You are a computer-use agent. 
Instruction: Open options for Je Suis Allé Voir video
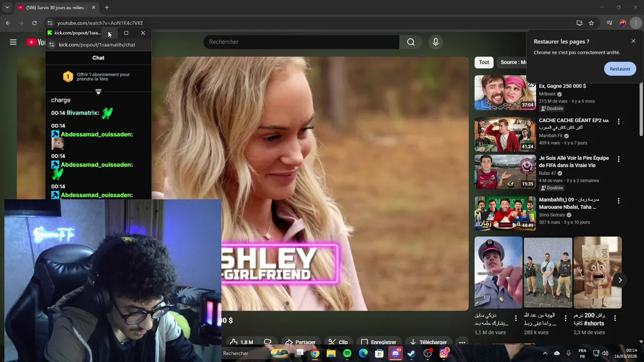pos(618,159)
